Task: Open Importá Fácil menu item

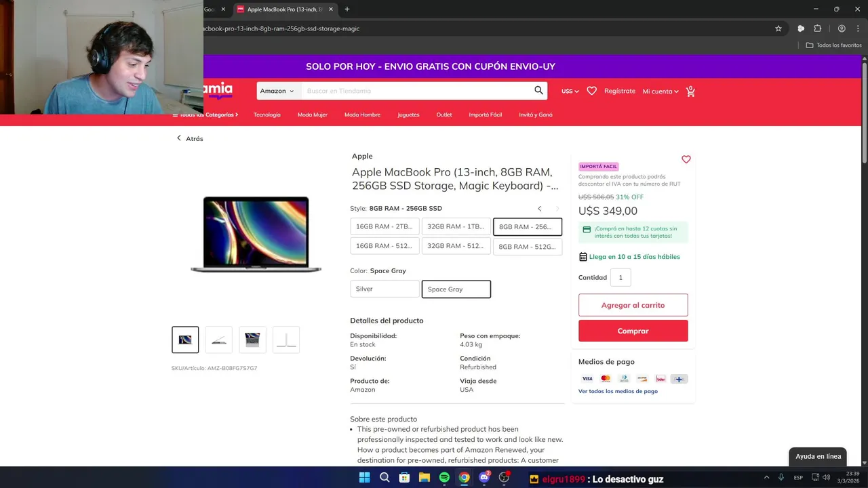Action: tap(486, 115)
